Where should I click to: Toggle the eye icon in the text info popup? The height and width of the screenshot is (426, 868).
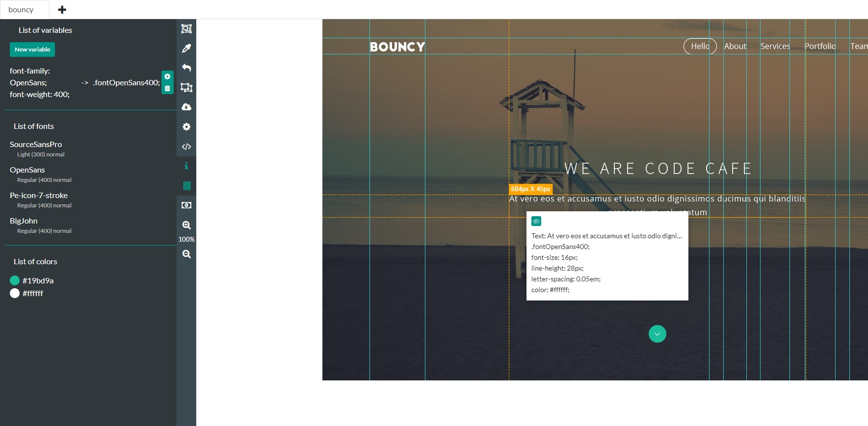pos(536,221)
